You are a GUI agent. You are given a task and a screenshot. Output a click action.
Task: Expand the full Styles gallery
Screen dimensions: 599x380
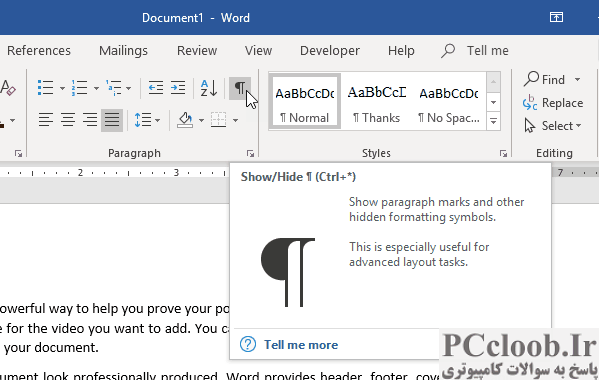[x=493, y=121]
